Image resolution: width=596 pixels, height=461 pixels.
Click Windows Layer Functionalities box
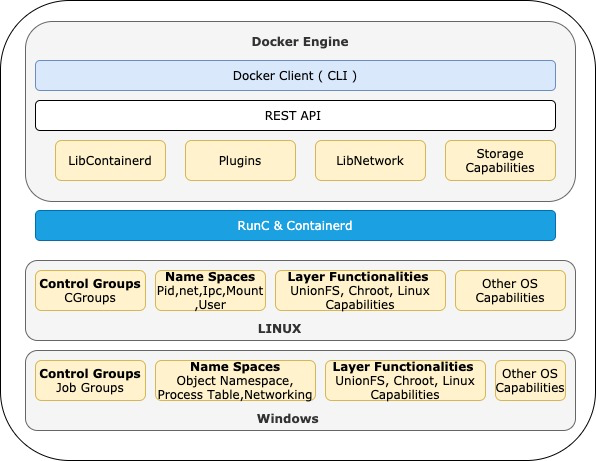[x=405, y=380]
